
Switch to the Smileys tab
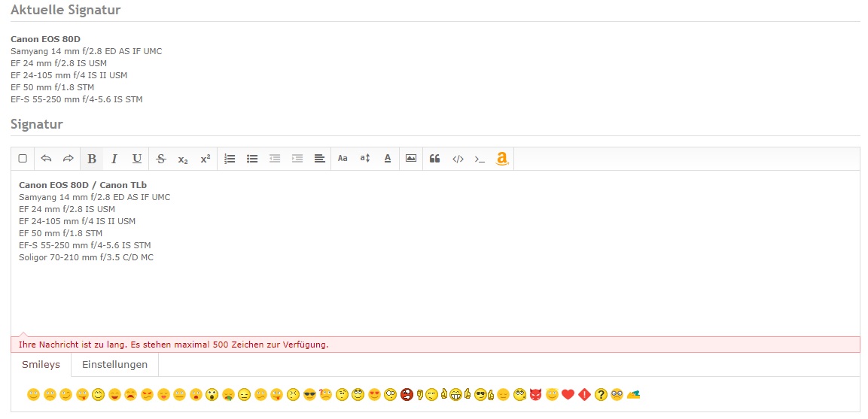41,365
